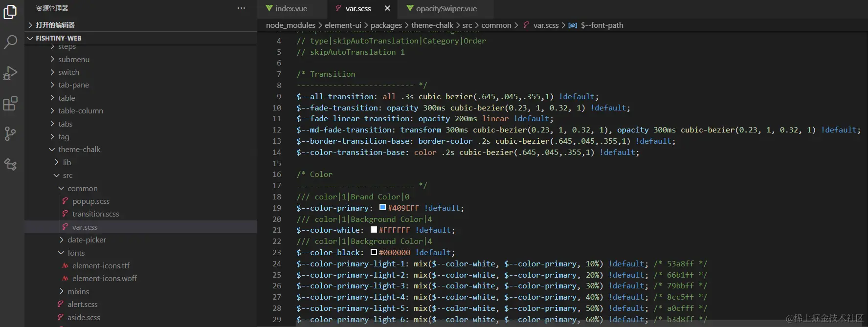The height and width of the screenshot is (327, 868).
Task: Click packages in breadcrumb
Action: pyautogui.click(x=386, y=25)
